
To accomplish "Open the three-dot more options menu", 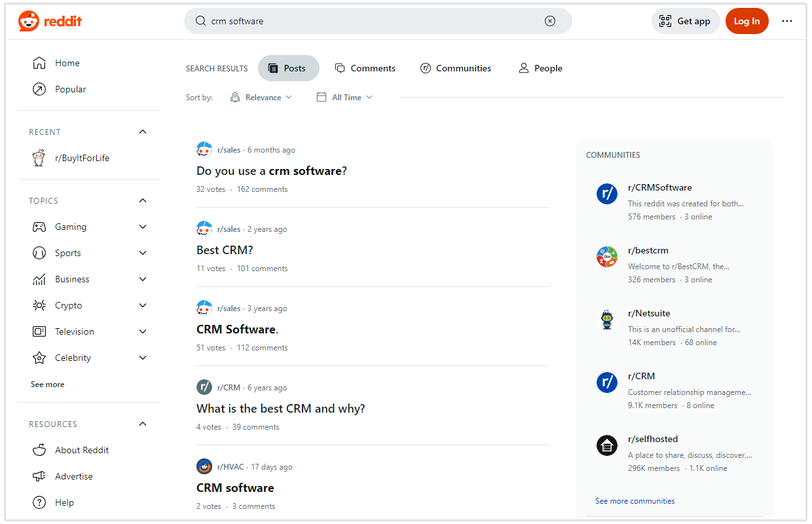I will [787, 21].
